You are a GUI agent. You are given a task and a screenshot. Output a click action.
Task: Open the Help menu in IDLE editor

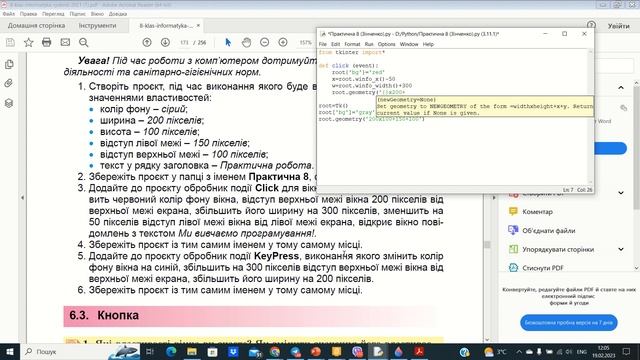(428, 44)
